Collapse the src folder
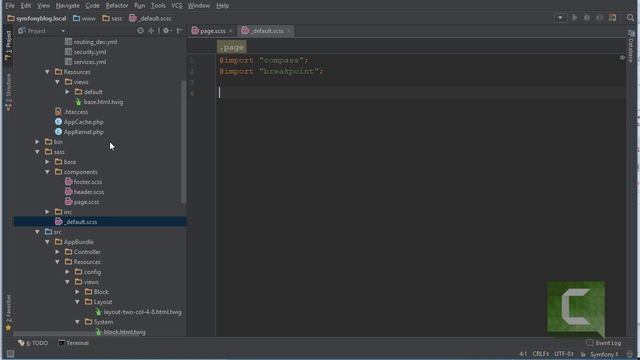 click(x=38, y=232)
